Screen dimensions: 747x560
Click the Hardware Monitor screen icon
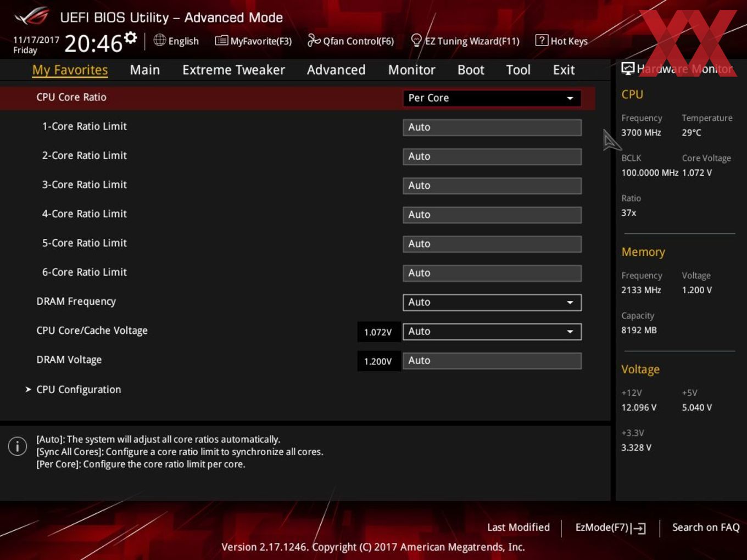point(628,69)
